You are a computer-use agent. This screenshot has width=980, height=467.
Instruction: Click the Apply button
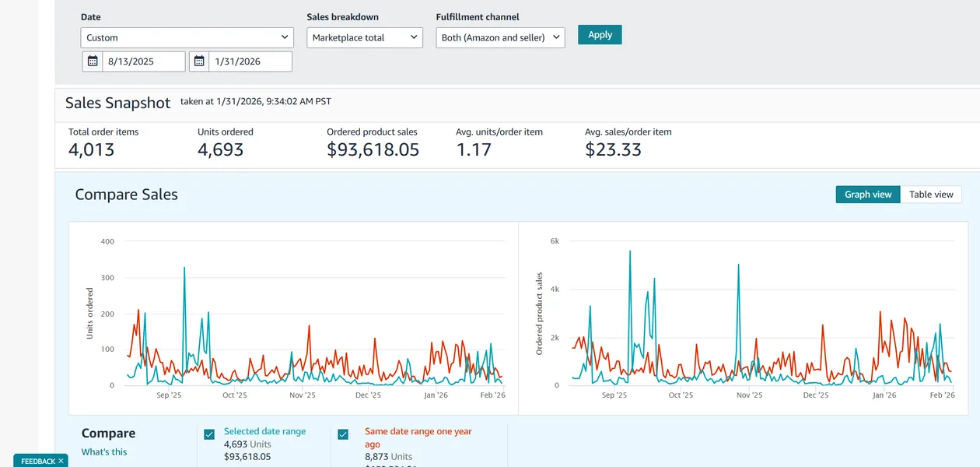click(x=600, y=34)
